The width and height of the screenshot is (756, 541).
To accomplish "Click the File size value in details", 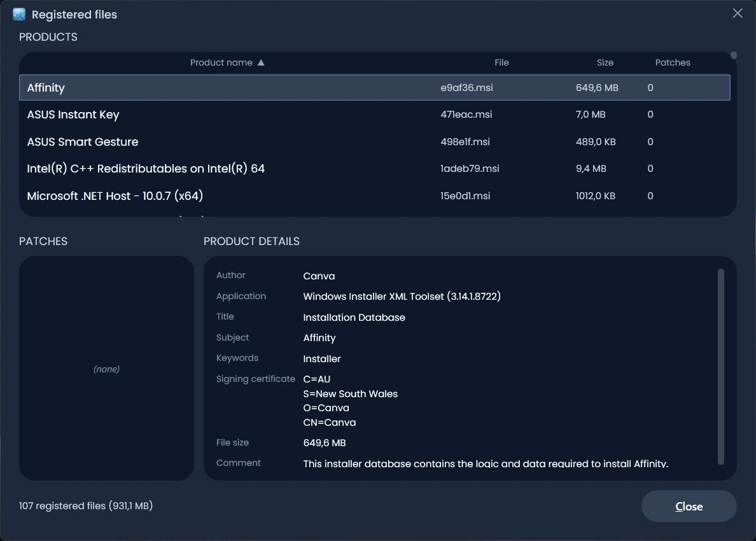I will [x=325, y=443].
